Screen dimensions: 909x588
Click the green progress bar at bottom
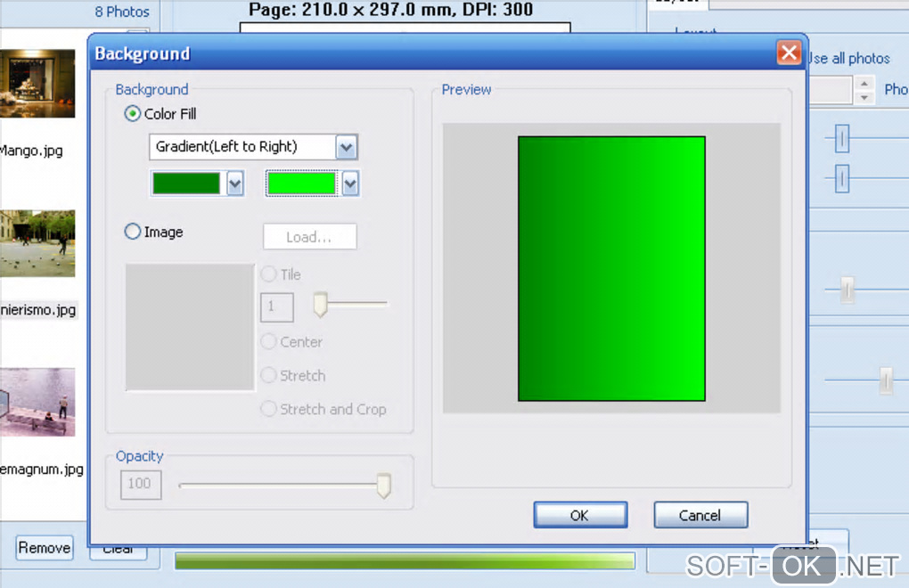405,560
